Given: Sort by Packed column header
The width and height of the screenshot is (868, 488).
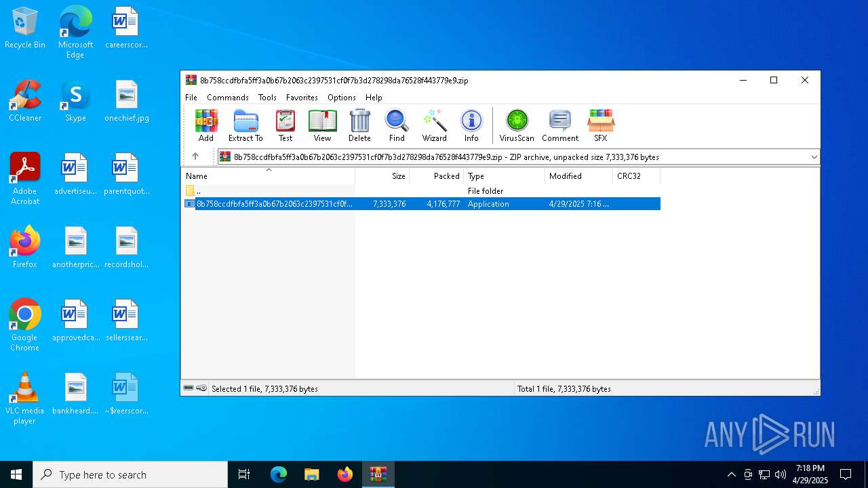Looking at the screenshot, I should click(437, 176).
